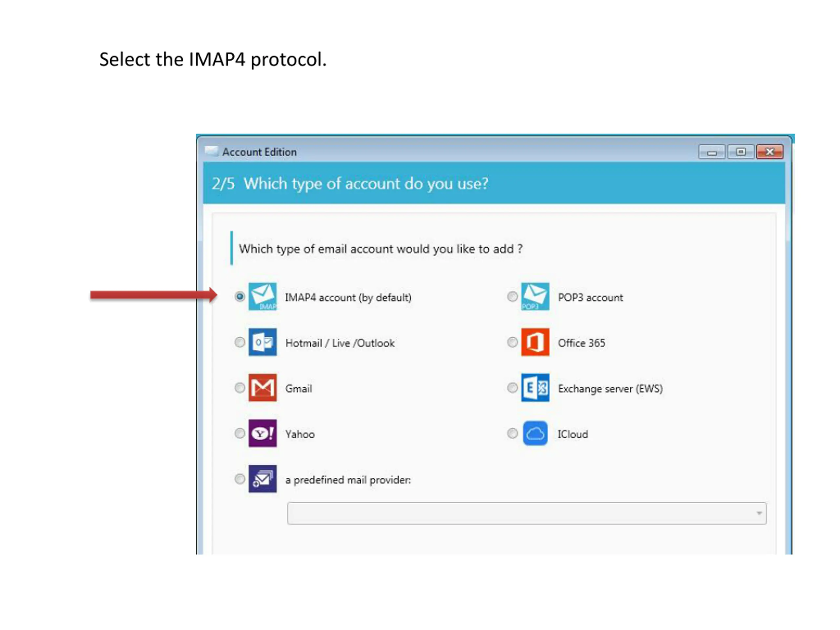Select the Yahoo radio button
The width and height of the screenshot is (840, 630).
click(240, 433)
